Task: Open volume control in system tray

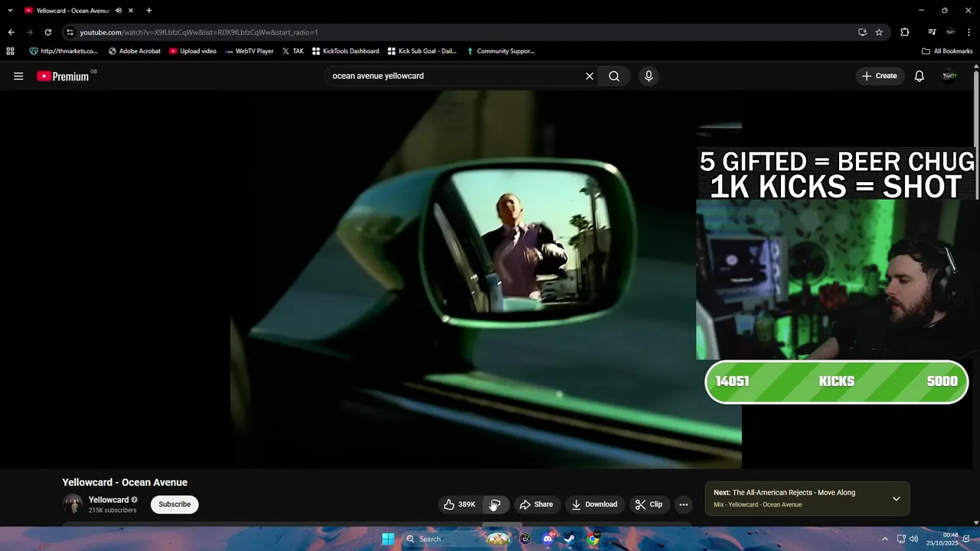Action: click(913, 539)
